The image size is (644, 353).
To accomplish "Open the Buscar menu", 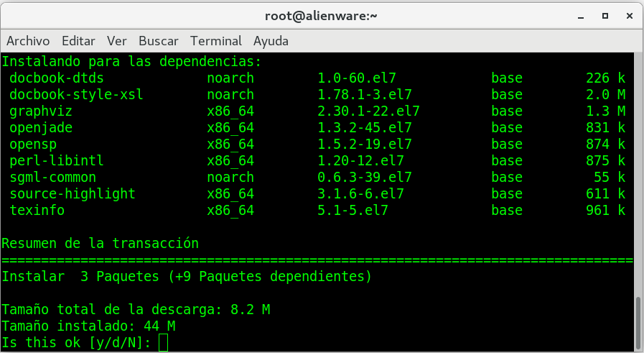I will [x=158, y=41].
